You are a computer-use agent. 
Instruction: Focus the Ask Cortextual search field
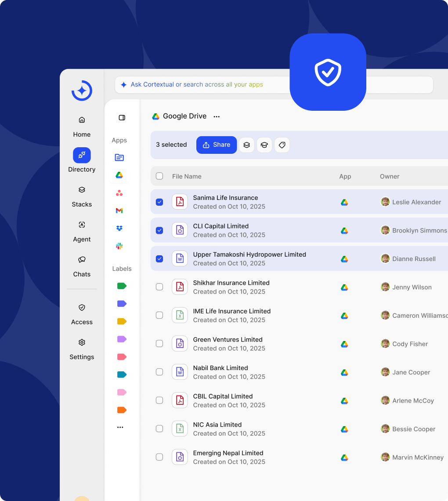206,85
